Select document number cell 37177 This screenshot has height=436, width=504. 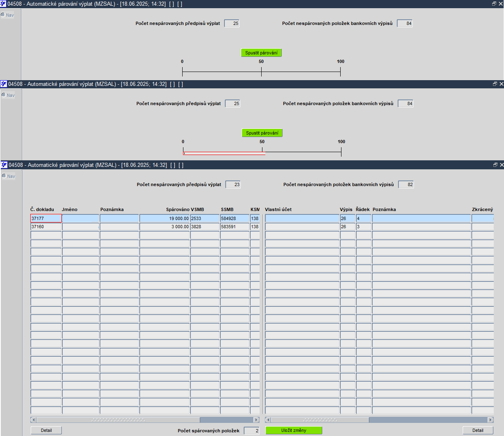pyautogui.click(x=46, y=218)
